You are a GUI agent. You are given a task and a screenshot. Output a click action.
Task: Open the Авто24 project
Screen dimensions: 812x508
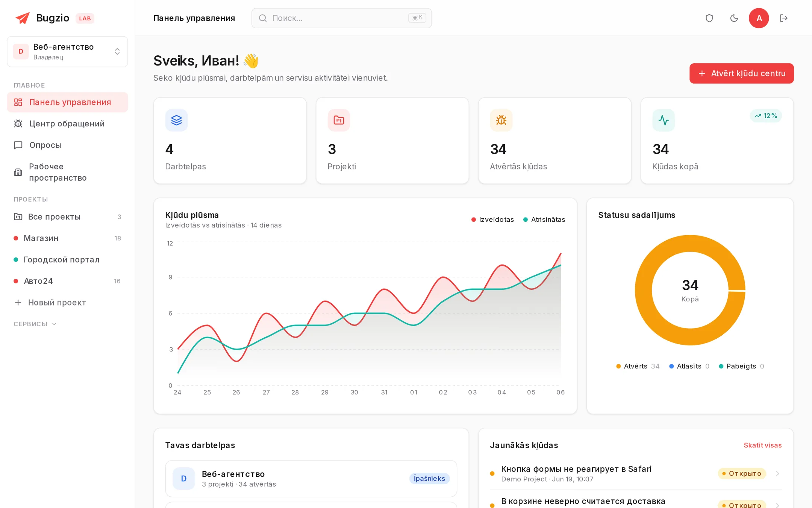click(x=67, y=281)
